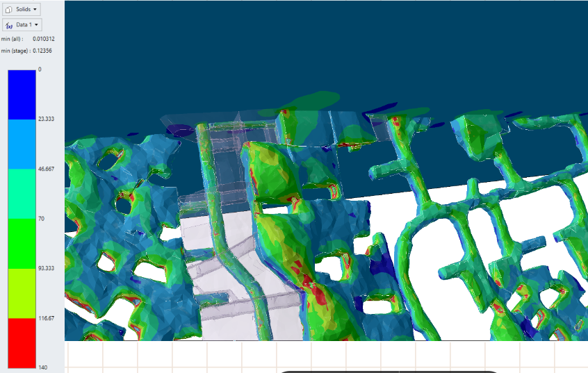Select the legend tick label 116.67
588x373 pixels.
click(46, 317)
